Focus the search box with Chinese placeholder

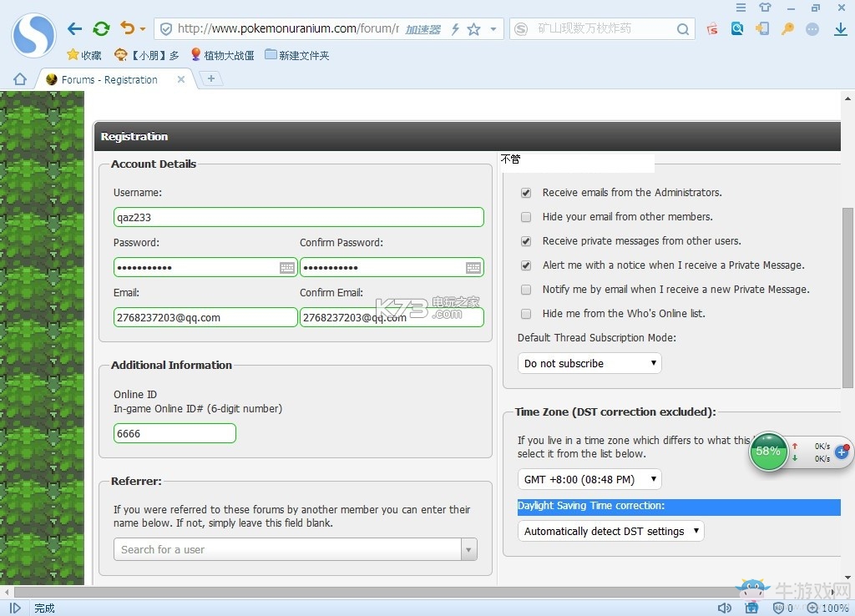coord(603,29)
